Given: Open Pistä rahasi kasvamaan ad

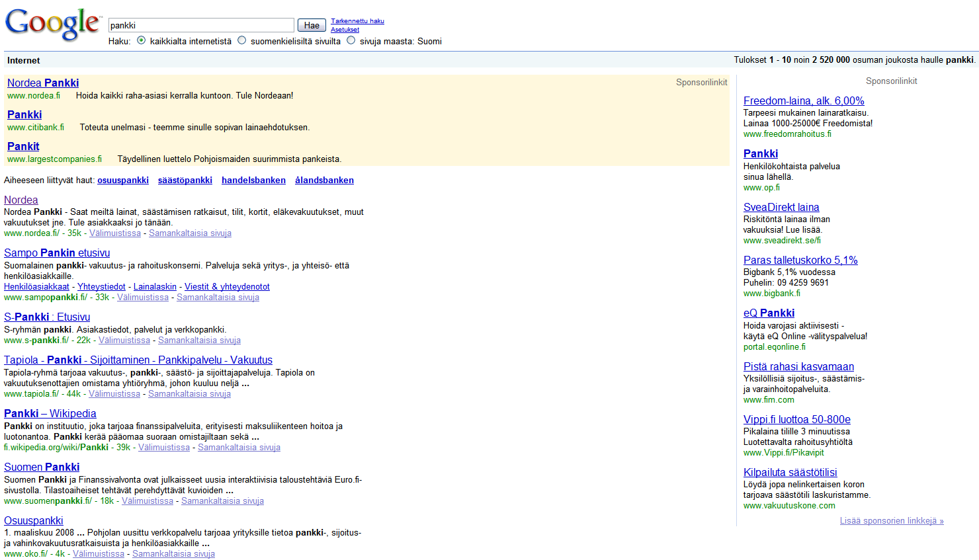Looking at the screenshot, I should (798, 366).
